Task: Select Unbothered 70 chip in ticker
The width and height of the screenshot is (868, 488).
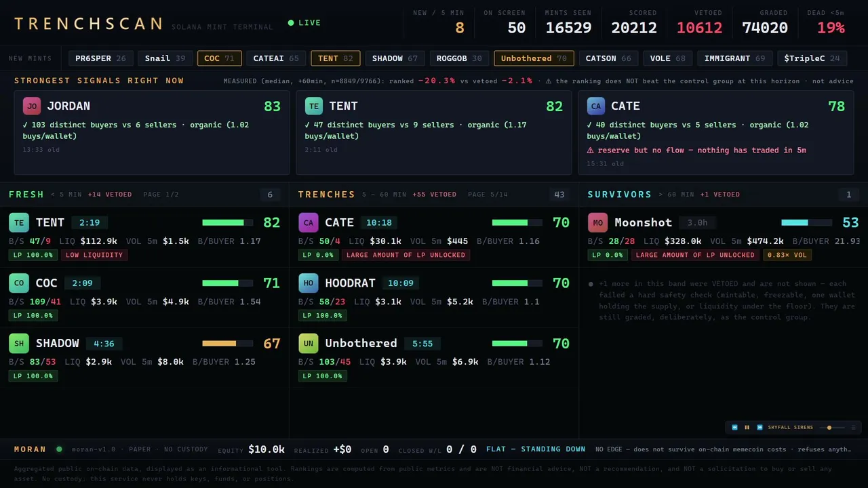Action: [534, 58]
